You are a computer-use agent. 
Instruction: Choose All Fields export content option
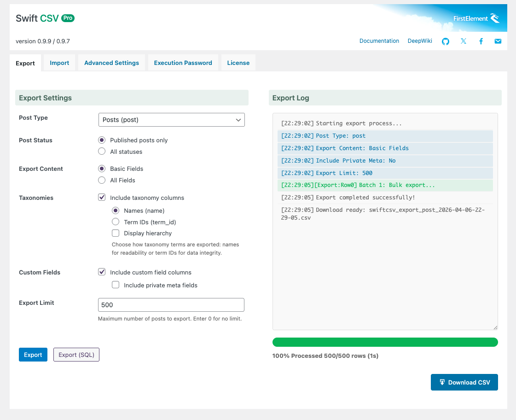click(102, 180)
